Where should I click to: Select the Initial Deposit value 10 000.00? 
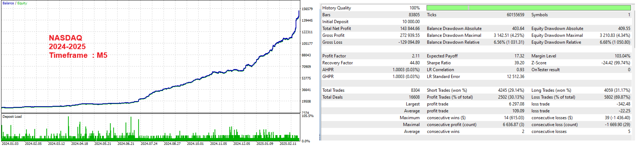click(x=411, y=22)
